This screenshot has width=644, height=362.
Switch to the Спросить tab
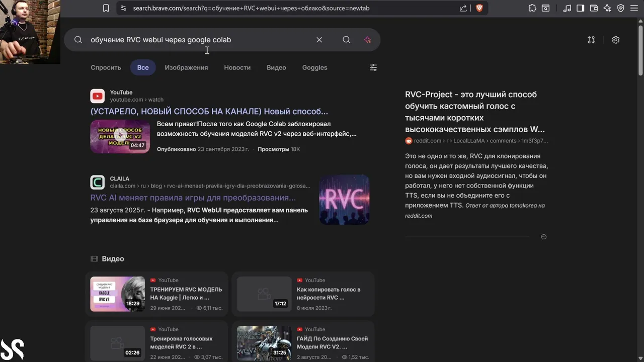(106, 67)
